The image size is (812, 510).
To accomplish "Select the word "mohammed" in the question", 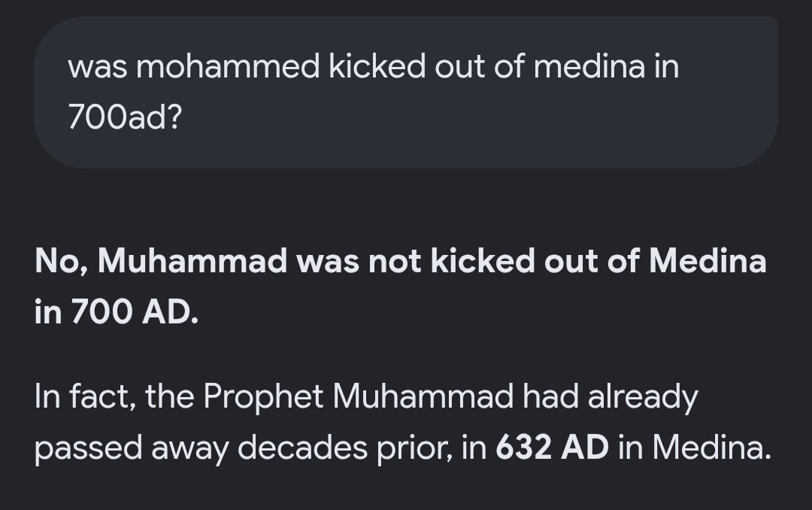I will [x=228, y=67].
